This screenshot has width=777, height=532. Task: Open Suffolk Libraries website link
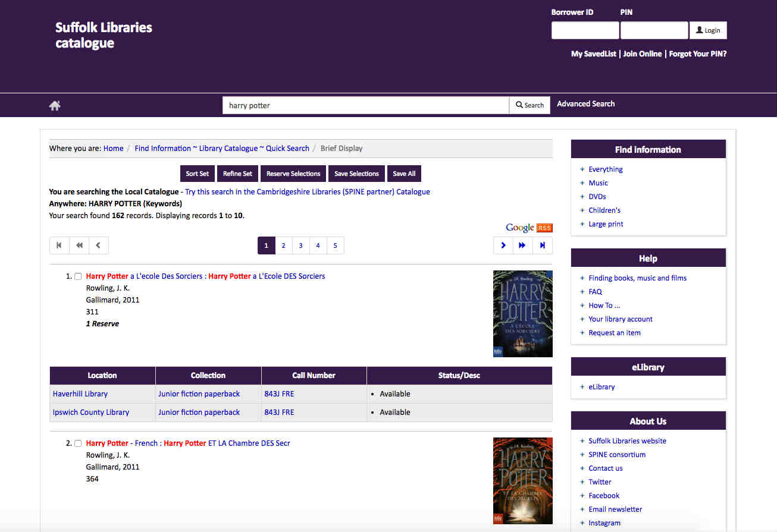pyautogui.click(x=628, y=441)
